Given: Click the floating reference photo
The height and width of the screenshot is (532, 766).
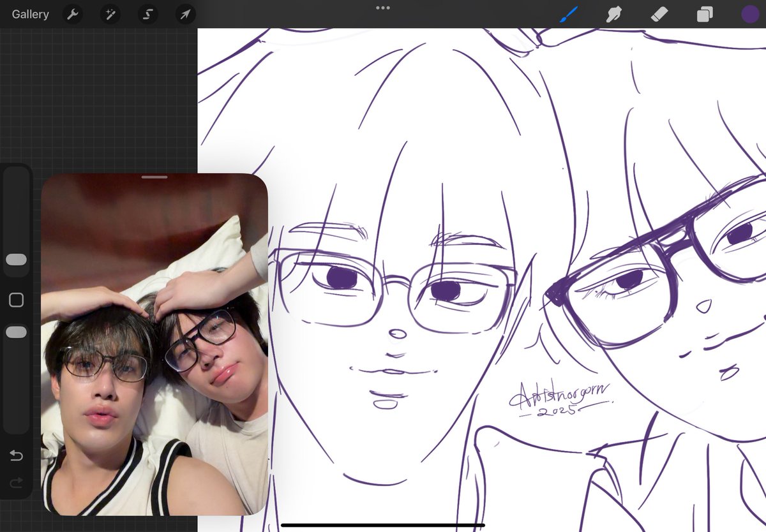Looking at the screenshot, I should coord(154,344).
